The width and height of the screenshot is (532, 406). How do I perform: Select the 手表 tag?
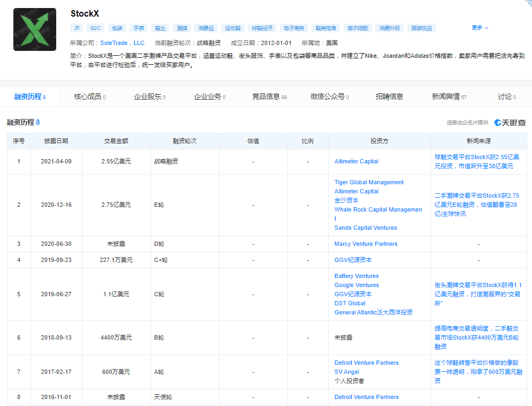point(139,28)
